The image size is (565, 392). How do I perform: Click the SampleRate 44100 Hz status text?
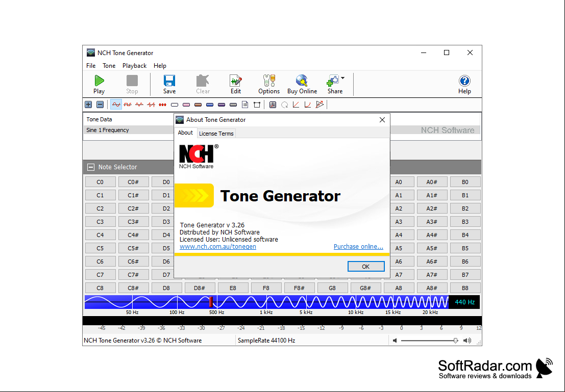click(266, 341)
